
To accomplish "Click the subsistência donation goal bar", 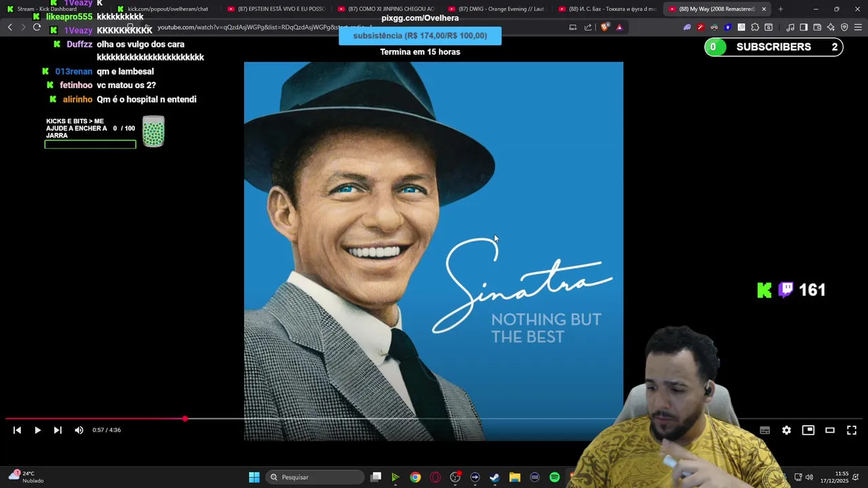I will pyautogui.click(x=420, y=36).
